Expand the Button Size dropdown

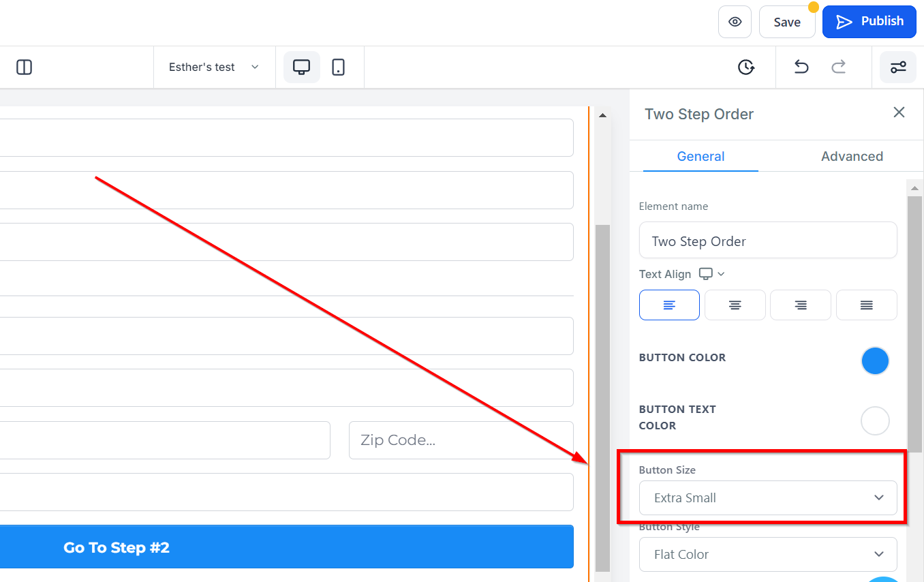(768, 498)
